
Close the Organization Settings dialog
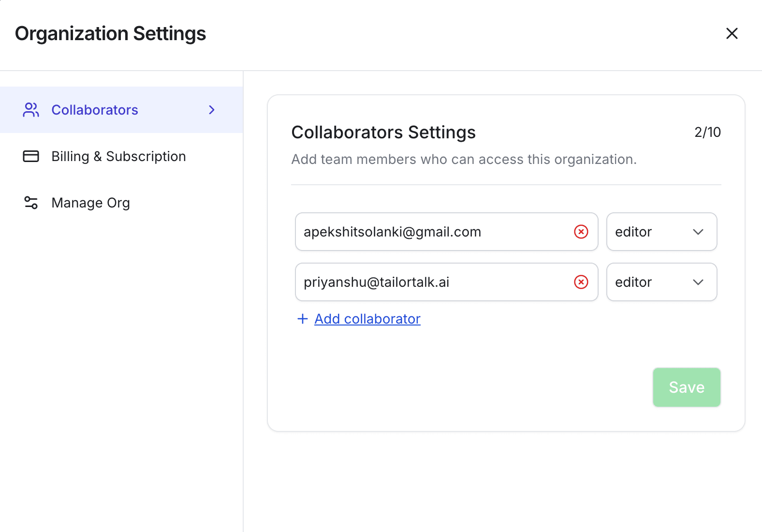click(732, 33)
